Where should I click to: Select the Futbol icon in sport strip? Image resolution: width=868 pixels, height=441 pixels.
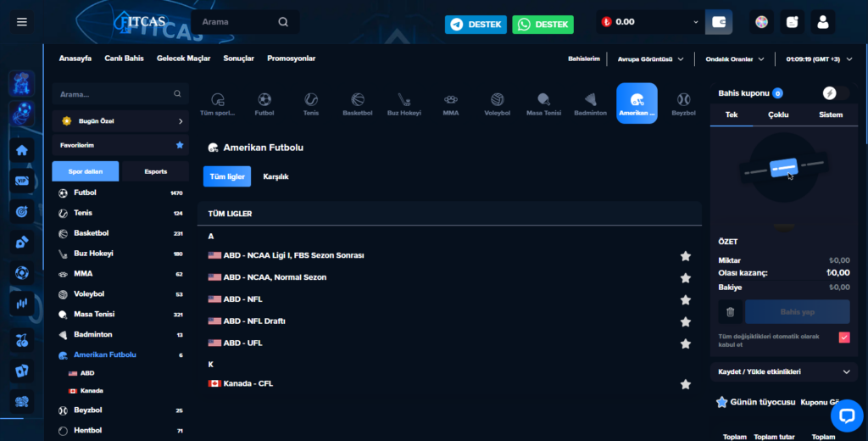264,103
